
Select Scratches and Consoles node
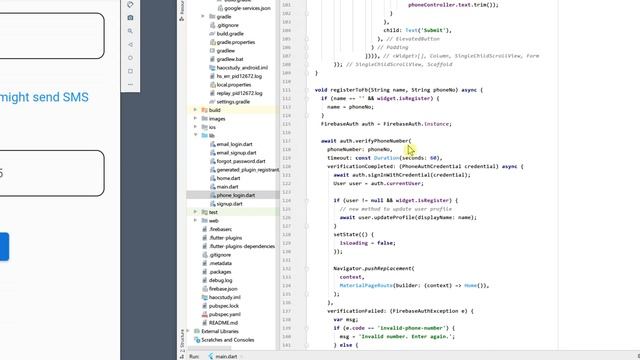(x=224, y=340)
